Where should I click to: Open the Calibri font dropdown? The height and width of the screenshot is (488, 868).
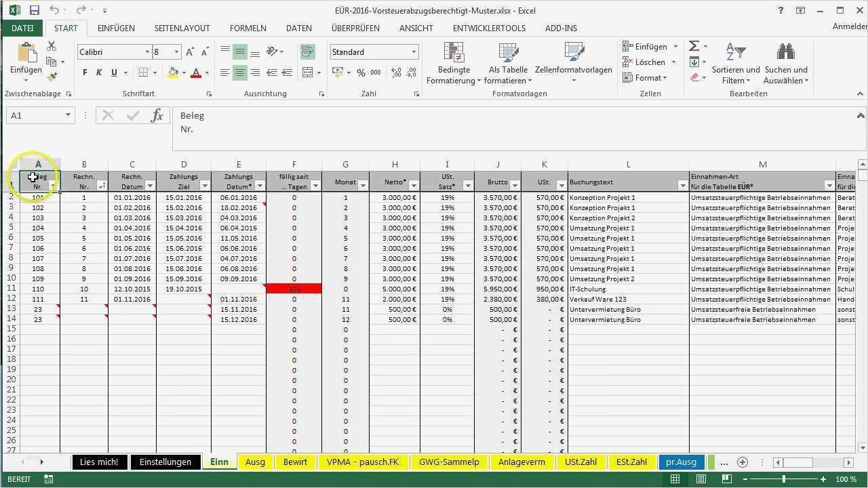(x=148, y=52)
